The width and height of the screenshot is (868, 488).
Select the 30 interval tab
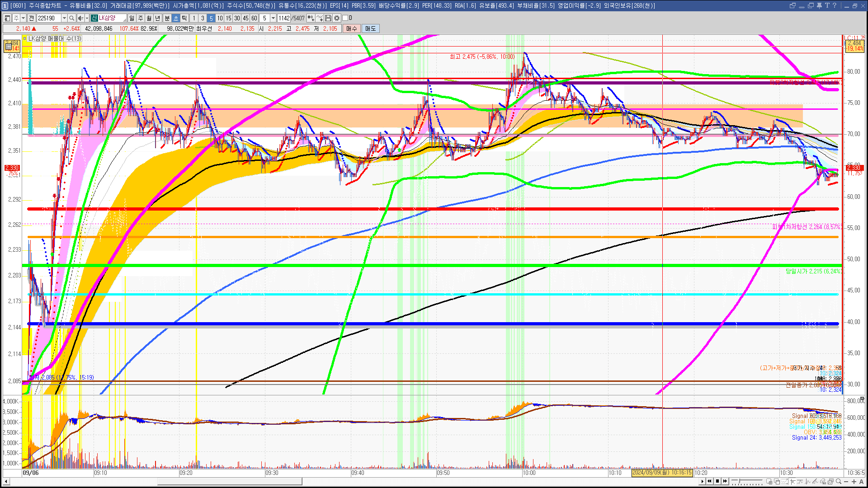tap(237, 18)
